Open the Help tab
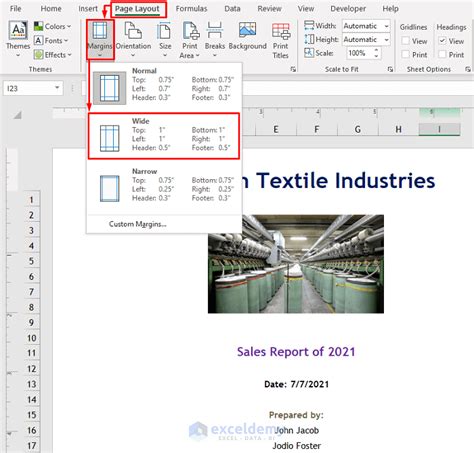474x453 pixels. (x=390, y=9)
